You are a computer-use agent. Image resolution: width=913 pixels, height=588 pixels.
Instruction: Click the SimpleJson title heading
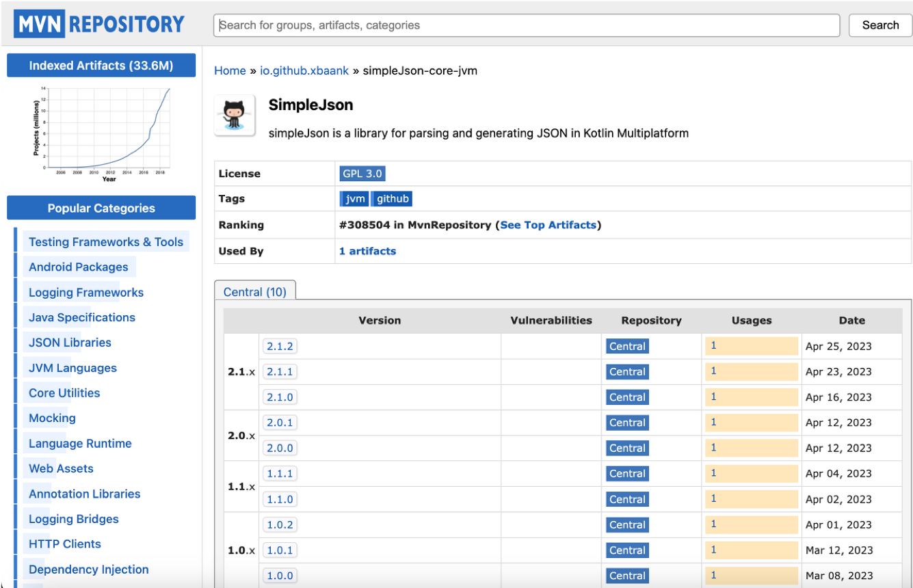click(310, 105)
